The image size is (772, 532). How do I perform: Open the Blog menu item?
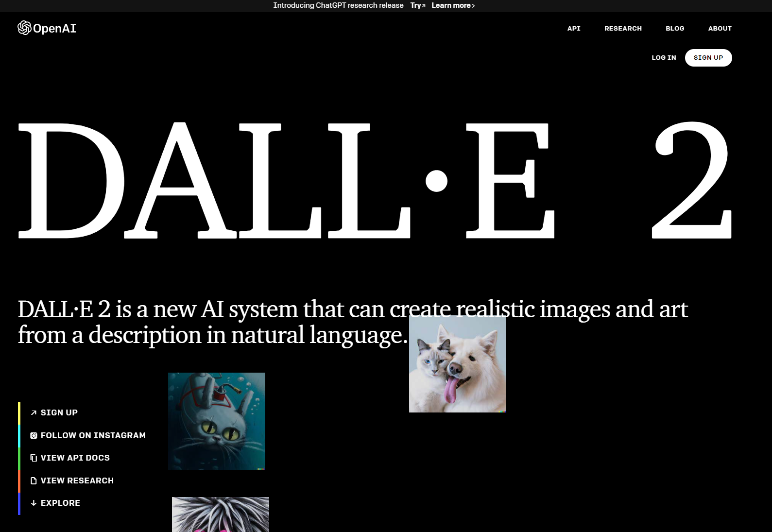coord(675,28)
